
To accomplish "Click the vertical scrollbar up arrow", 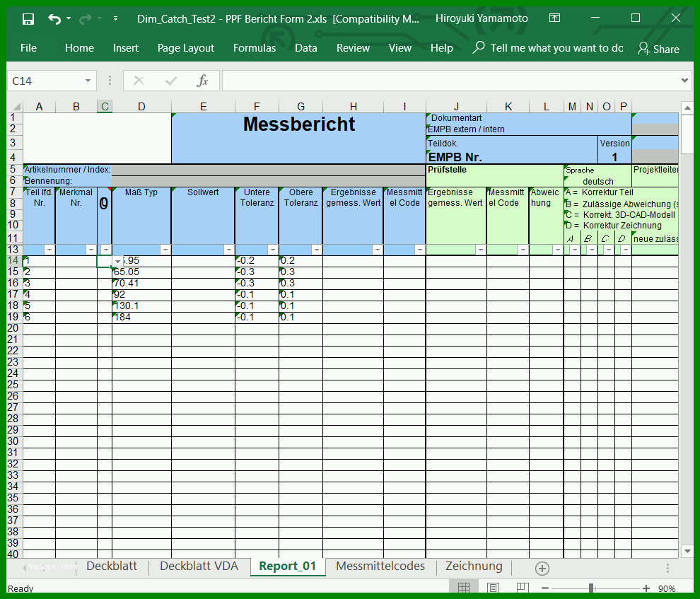I will click(687, 108).
